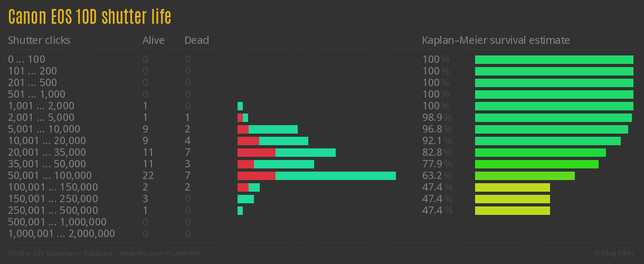Click the green alive segment for 50,001–100,000 clicks
Image resolution: width=644 pixels, height=264 pixels.
click(x=335, y=176)
